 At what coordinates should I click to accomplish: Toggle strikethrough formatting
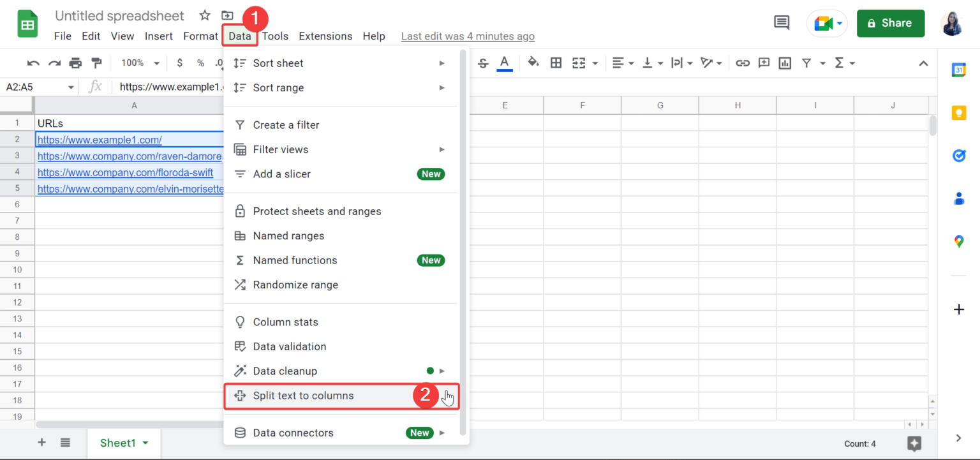click(483, 63)
